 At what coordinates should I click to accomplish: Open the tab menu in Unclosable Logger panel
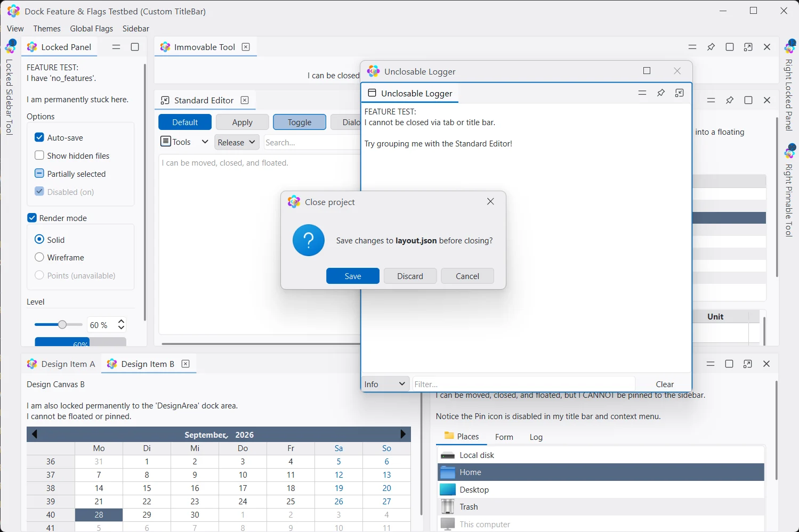[642, 93]
